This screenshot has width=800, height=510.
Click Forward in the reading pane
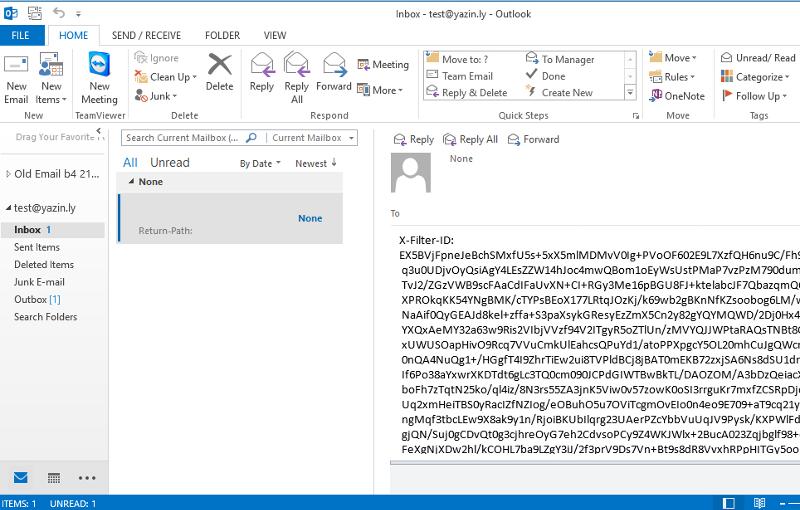click(534, 140)
